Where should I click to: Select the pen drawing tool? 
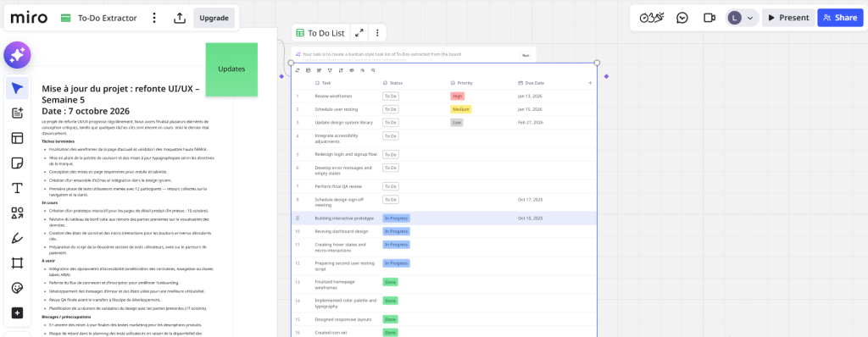coord(17,239)
